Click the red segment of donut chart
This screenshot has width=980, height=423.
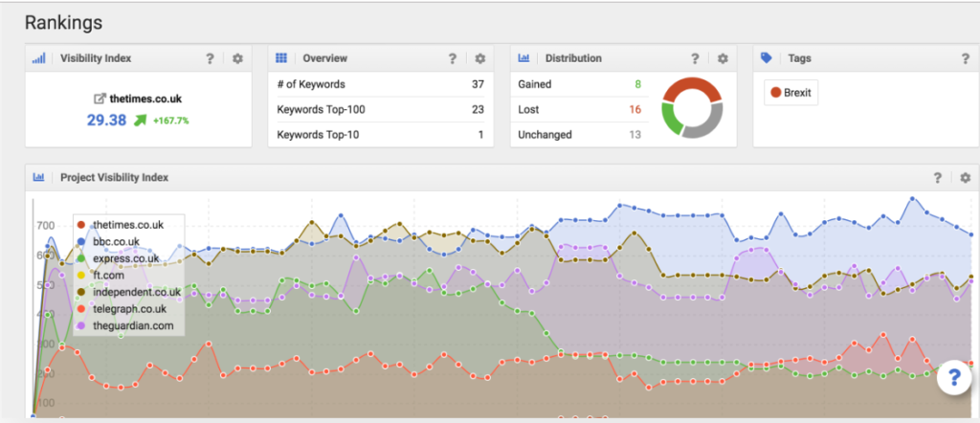click(x=691, y=86)
